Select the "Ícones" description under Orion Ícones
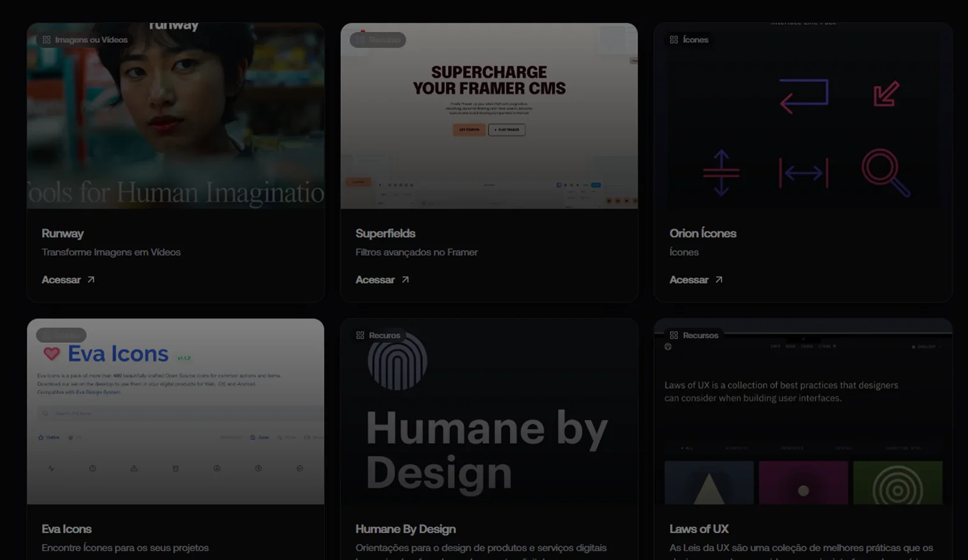 [684, 252]
